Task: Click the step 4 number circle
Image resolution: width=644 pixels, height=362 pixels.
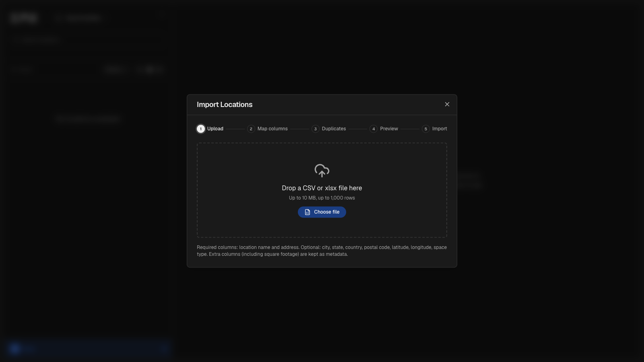Action: tap(374, 129)
